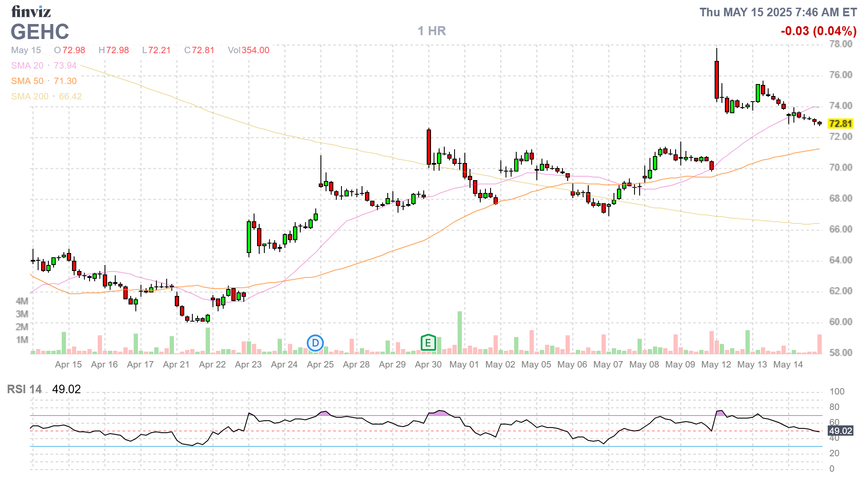Click the finviz logo
The height and width of the screenshot is (482, 868).
[31, 12]
